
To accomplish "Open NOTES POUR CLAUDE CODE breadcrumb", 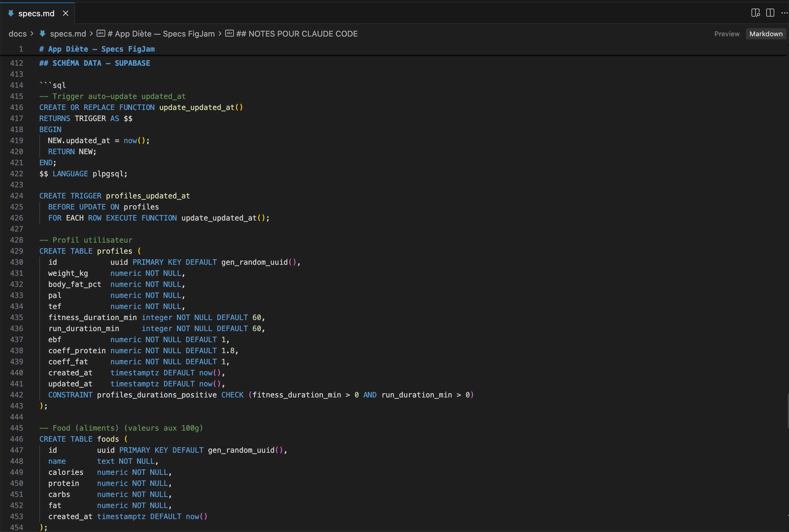I will coord(297,34).
